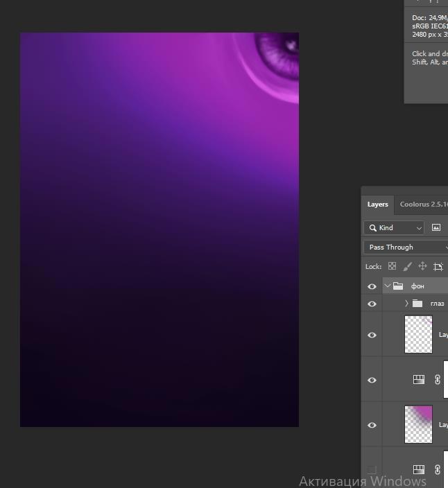Image resolution: width=448 pixels, height=488 pixels.
Task: Select the purple gradient layer thumbnail
Action: tap(418, 424)
